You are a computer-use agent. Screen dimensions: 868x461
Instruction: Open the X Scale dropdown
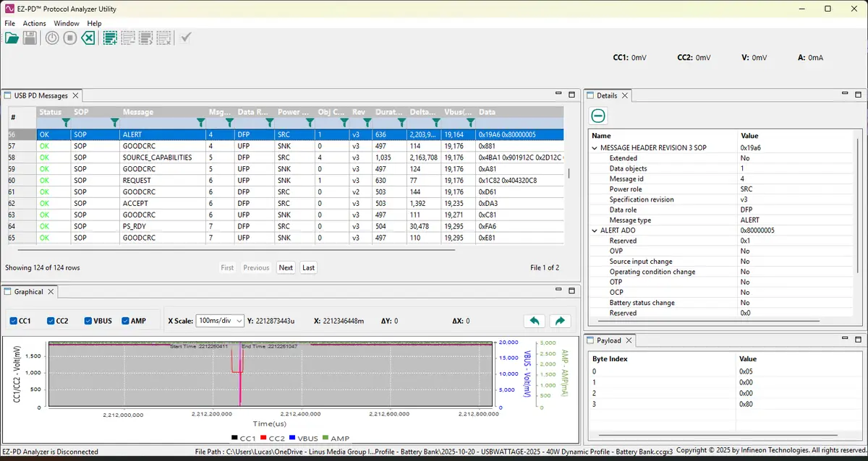click(x=220, y=321)
